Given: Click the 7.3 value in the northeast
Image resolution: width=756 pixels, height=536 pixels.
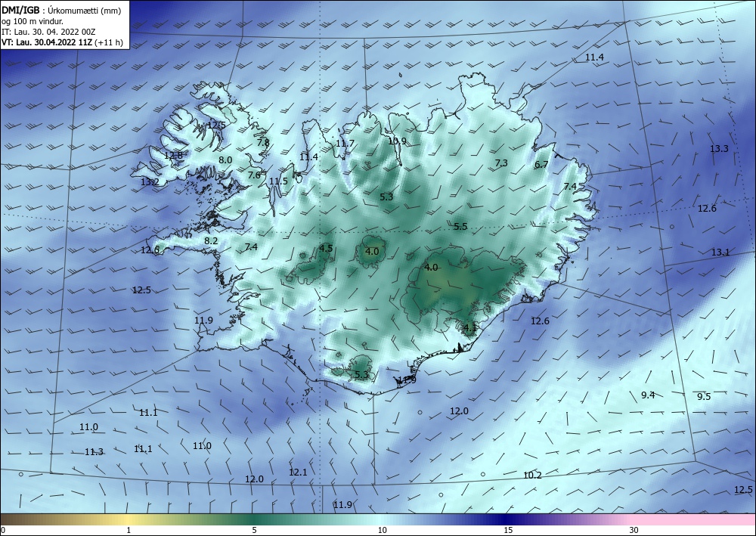Looking at the screenshot, I should coord(501,163).
